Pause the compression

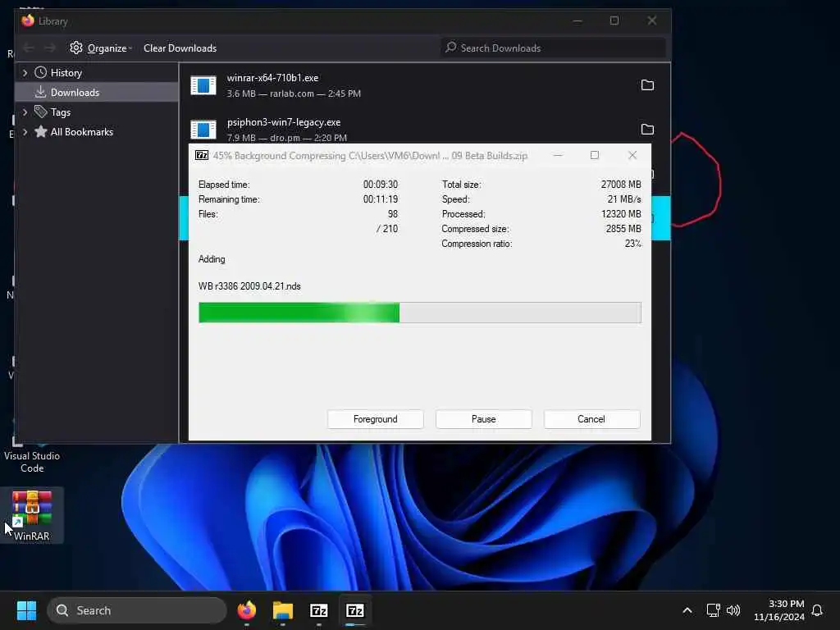click(x=484, y=419)
